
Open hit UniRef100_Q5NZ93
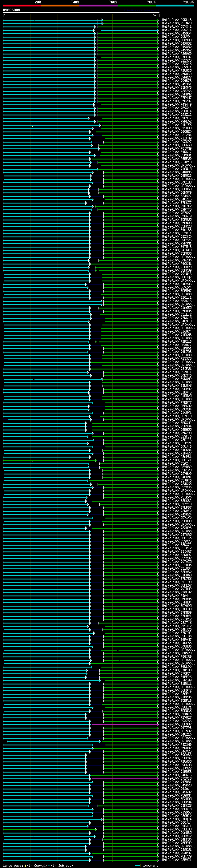(x=177, y=433)
